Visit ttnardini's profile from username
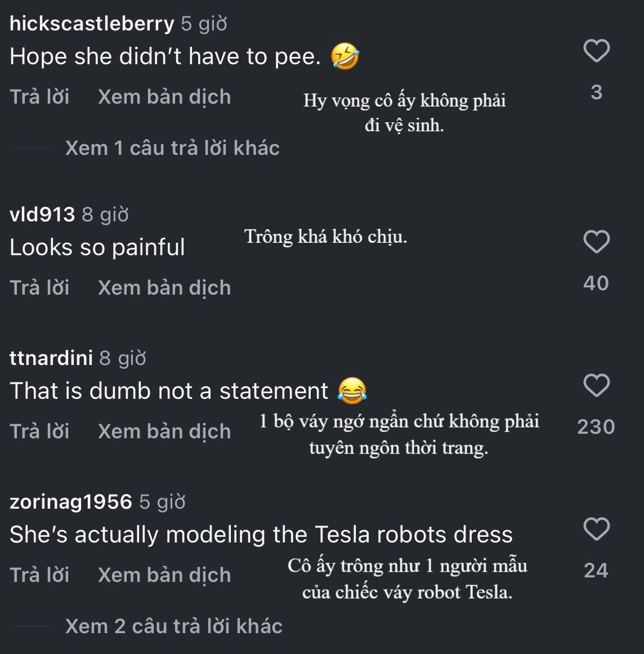The image size is (644, 654). click(51, 358)
